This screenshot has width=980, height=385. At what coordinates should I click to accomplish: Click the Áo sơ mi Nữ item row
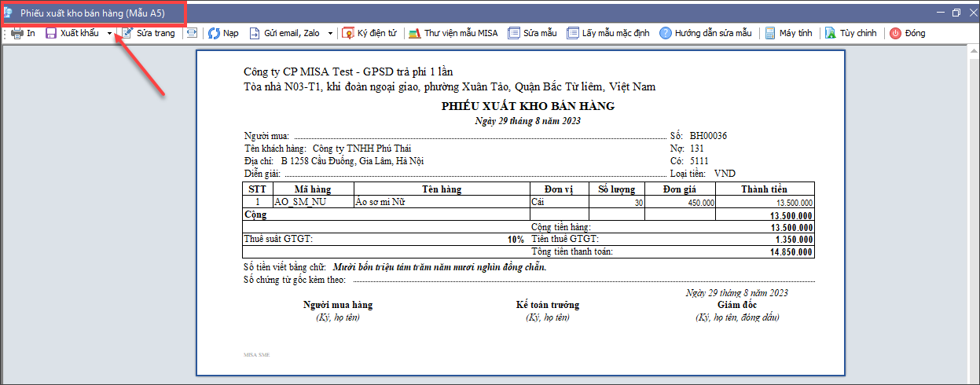(393, 202)
